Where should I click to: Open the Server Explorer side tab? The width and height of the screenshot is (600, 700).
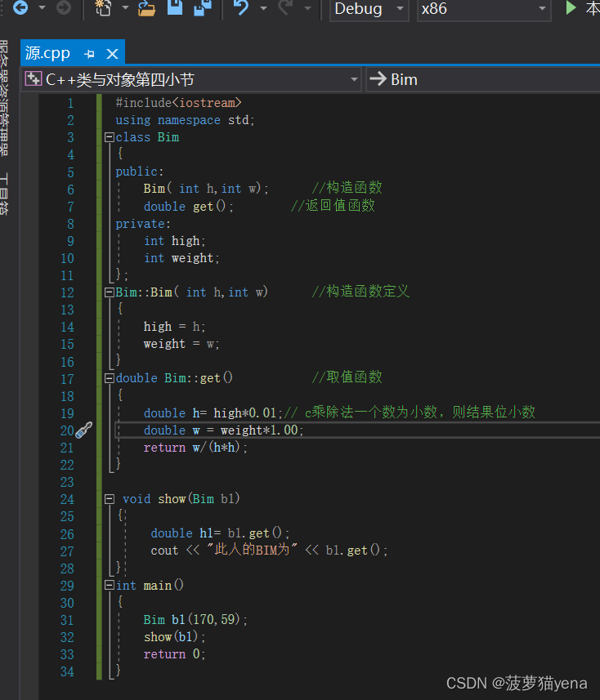[4, 98]
